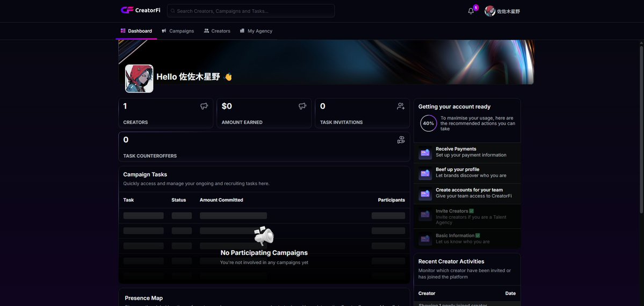Click the 40% progress circle
644x306 pixels.
coord(429,123)
